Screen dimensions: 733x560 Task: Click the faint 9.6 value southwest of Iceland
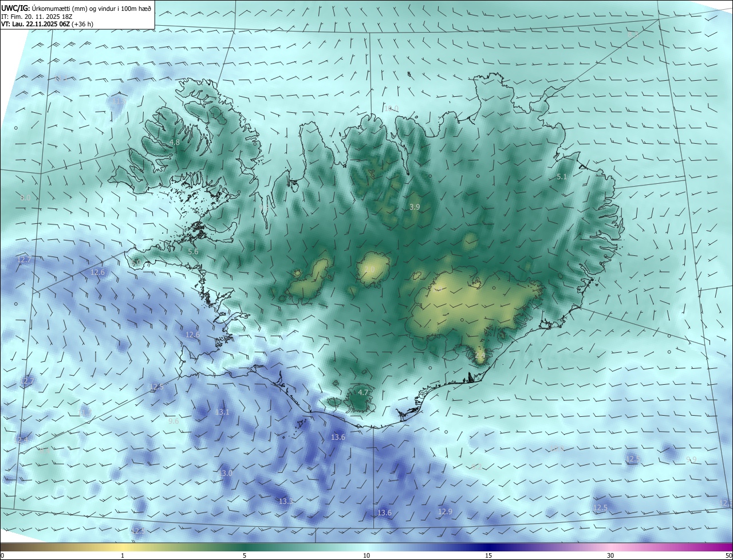tap(174, 421)
